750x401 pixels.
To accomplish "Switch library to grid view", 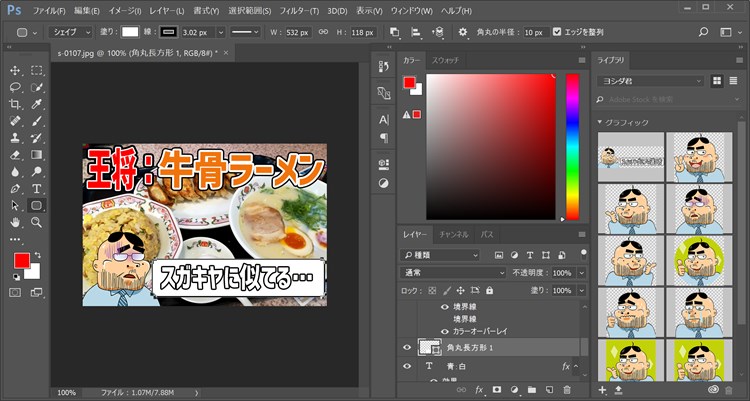I will pos(717,81).
